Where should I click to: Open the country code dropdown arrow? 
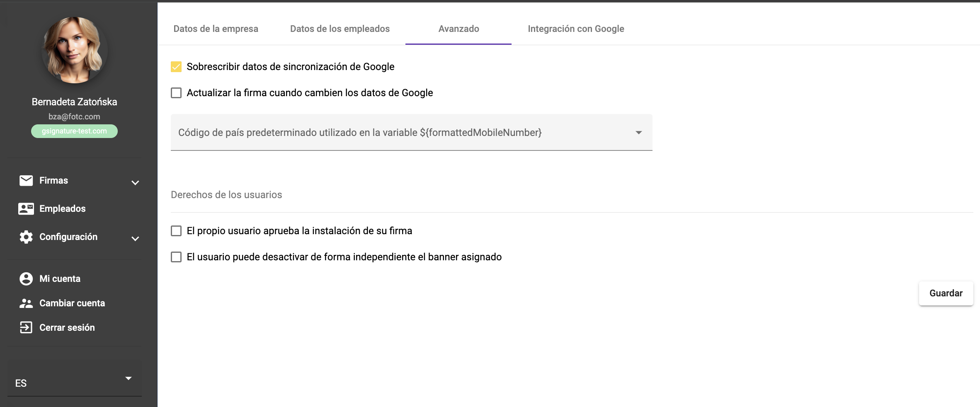tap(639, 133)
